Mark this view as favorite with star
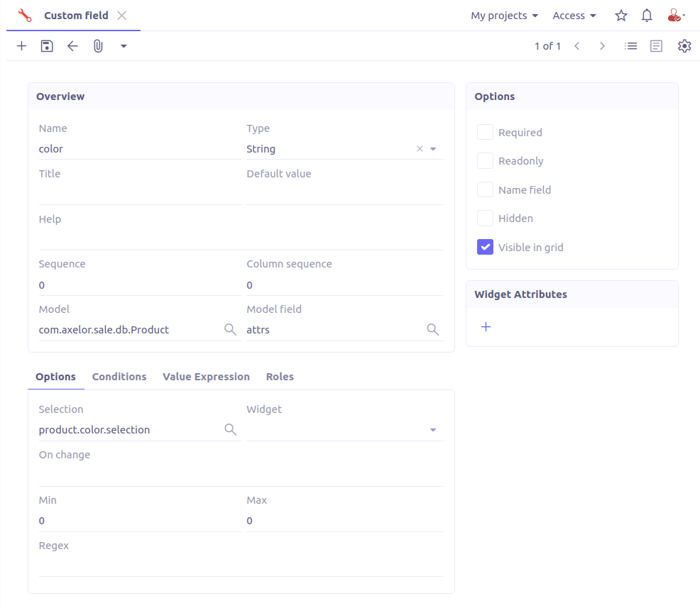Viewport: 700px width, 608px height. point(621,16)
